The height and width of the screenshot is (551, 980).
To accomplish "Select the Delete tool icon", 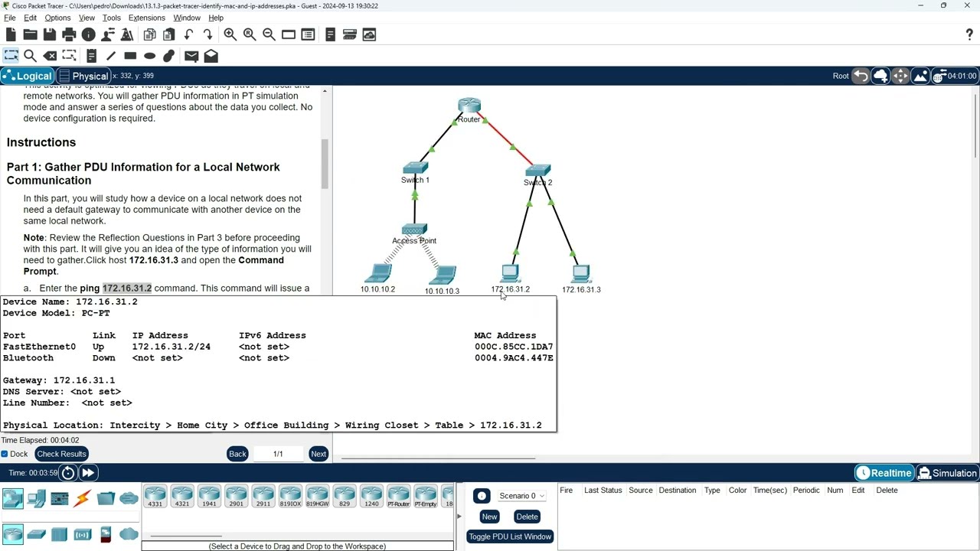I will click(50, 56).
